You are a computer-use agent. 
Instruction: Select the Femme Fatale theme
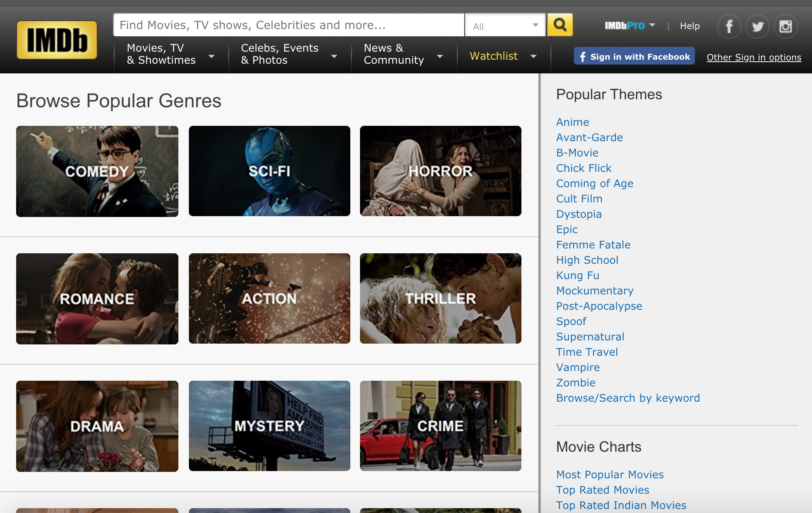(x=593, y=245)
